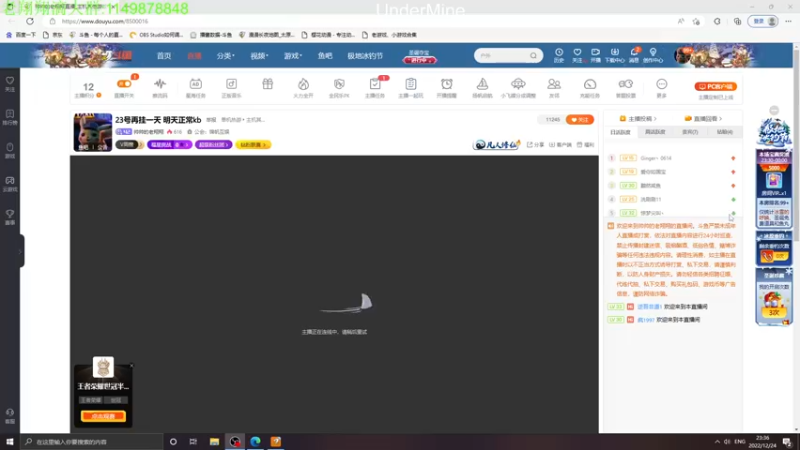This screenshot has height=450, width=800.
Task: Expand the left sidebar handle arrow
Action: tap(20, 251)
